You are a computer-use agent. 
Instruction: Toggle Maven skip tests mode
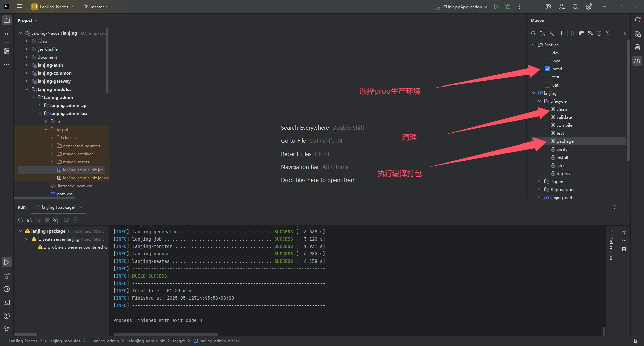point(599,33)
